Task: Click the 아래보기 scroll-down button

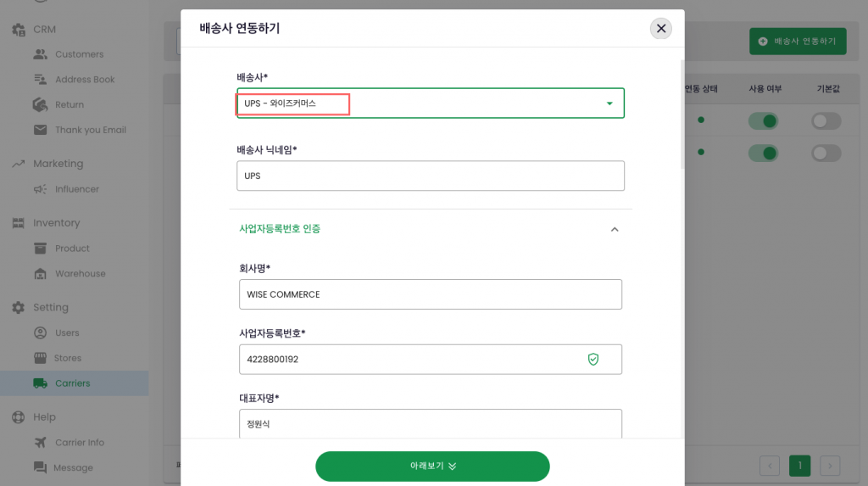Action: [432, 466]
